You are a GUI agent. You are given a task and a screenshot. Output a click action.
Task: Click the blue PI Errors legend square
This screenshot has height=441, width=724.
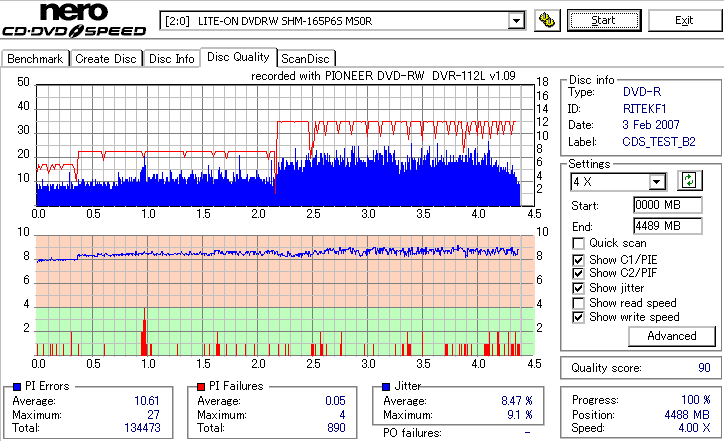pos(17,387)
